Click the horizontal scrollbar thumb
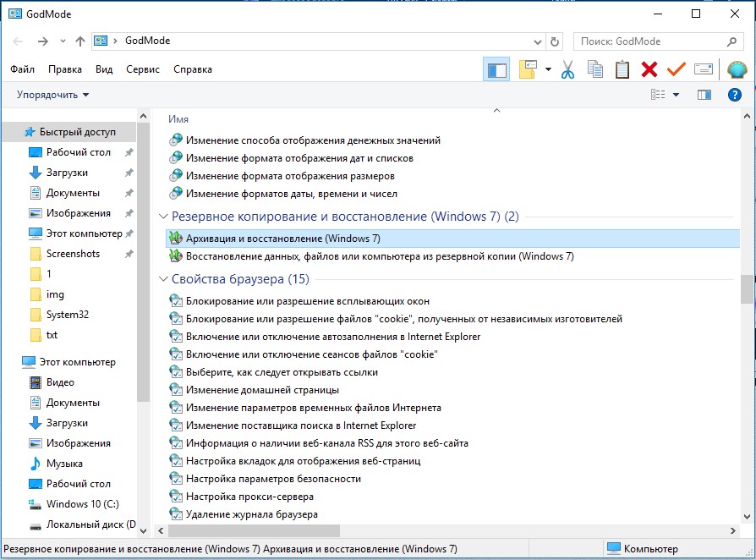This screenshot has height=560, width=756. [254, 530]
